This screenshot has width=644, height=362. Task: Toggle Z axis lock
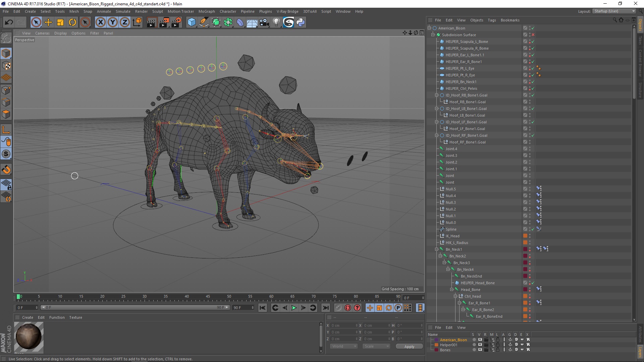[125, 22]
